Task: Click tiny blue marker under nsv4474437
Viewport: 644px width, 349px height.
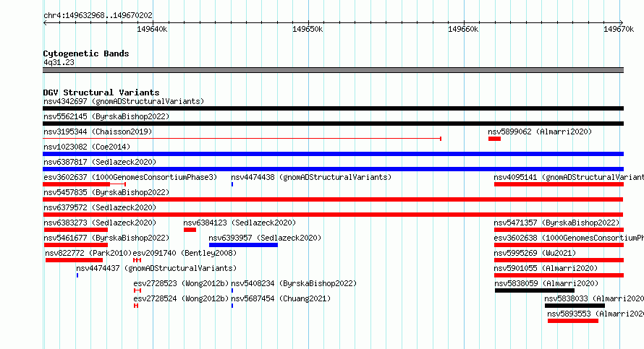Action: point(77,275)
